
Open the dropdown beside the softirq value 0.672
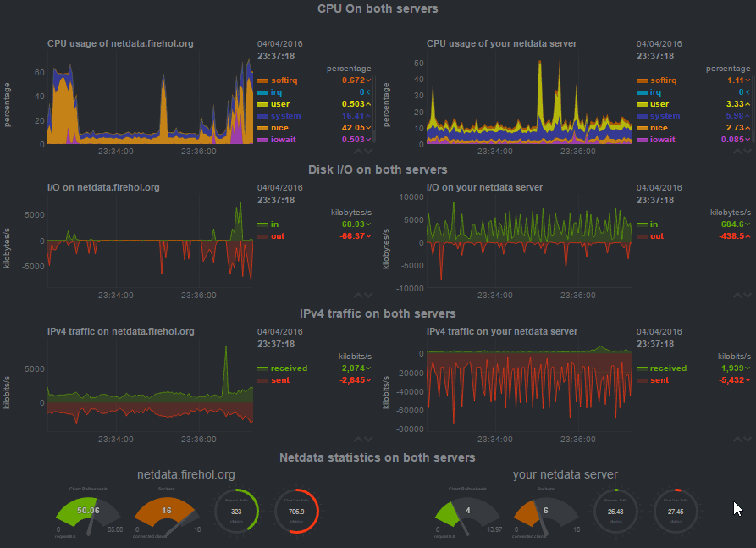coord(367,80)
